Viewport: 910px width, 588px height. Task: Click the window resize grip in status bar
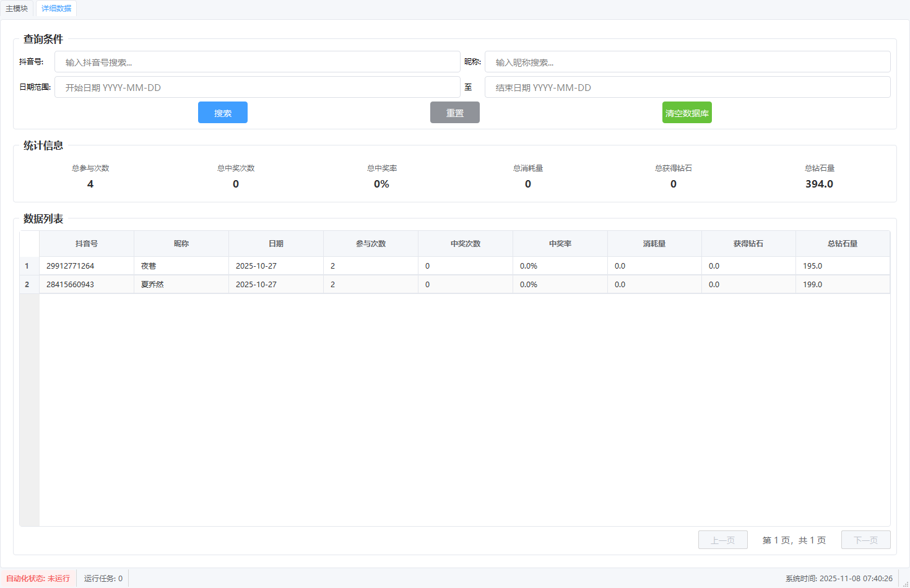[905, 583]
